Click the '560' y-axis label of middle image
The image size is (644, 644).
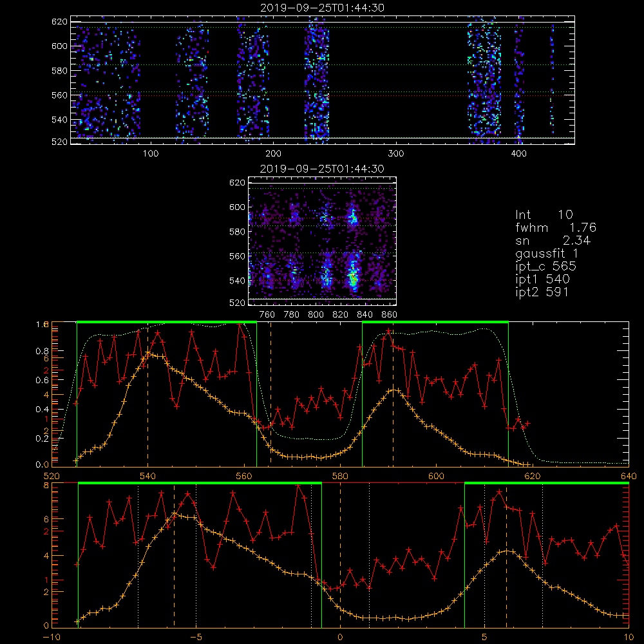[237, 256]
